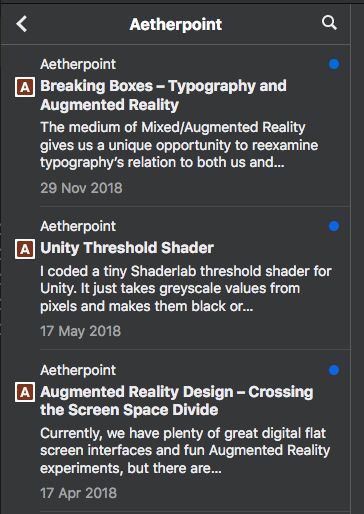364x514 pixels.
Task: Click the Aetherpoint header title
Action: pyautogui.click(x=176, y=24)
